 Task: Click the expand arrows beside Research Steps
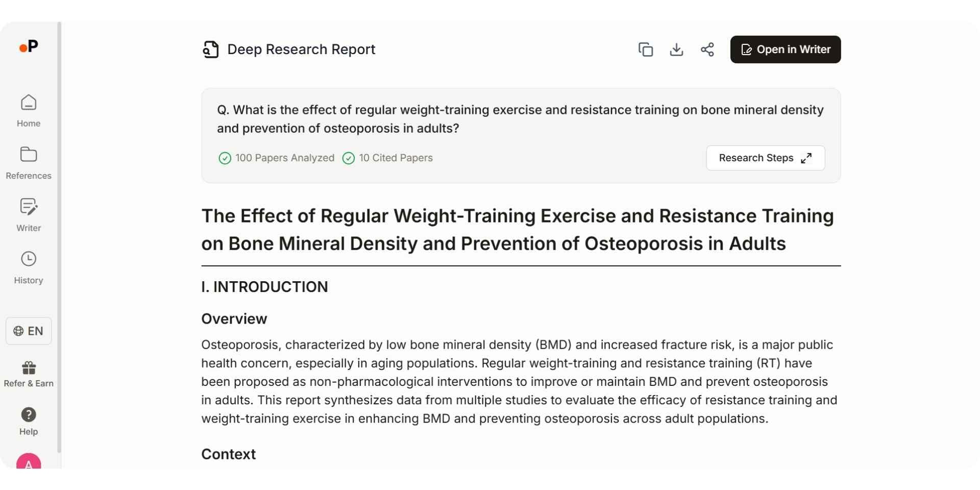pos(806,158)
